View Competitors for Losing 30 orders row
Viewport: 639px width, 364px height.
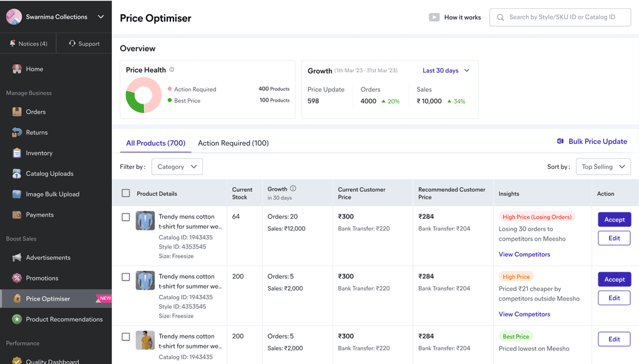524,254
